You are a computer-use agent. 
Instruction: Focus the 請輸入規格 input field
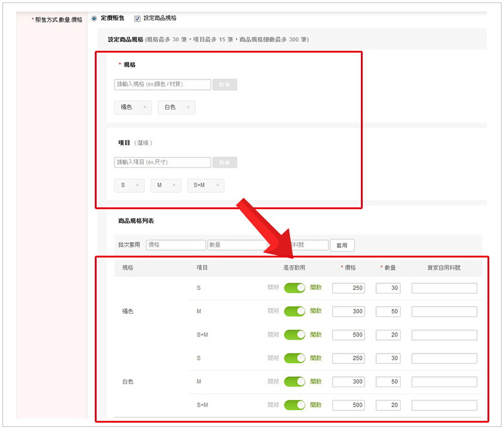[x=163, y=84]
